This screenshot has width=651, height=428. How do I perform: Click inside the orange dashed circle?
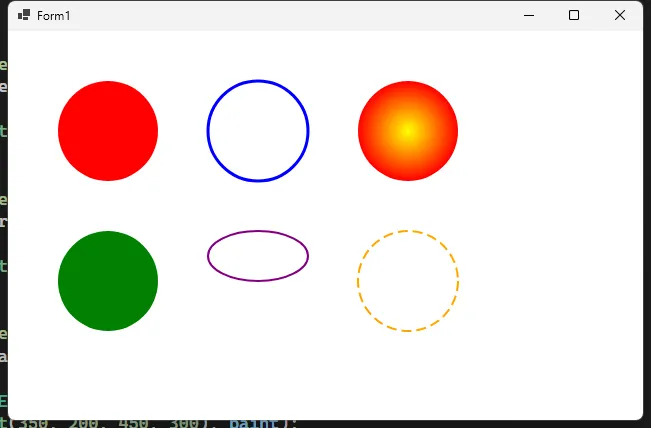pyautogui.click(x=408, y=281)
